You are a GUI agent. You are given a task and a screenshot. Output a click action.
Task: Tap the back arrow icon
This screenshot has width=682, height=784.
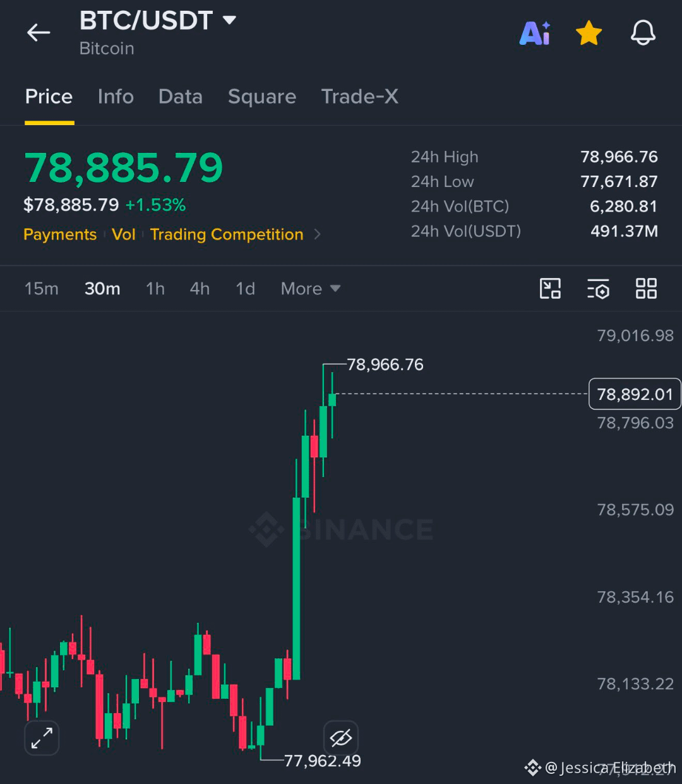click(x=39, y=32)
